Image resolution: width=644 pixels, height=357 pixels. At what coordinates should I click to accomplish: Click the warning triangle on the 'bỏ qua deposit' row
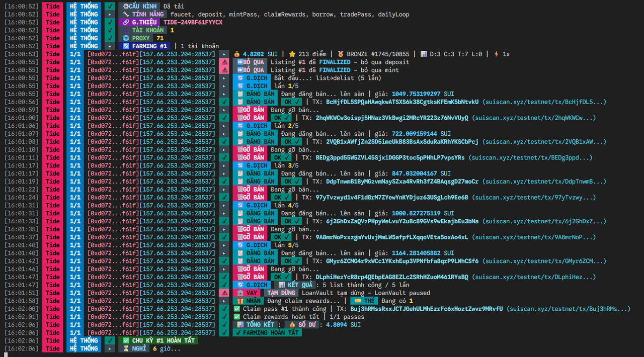click(224, 62)
